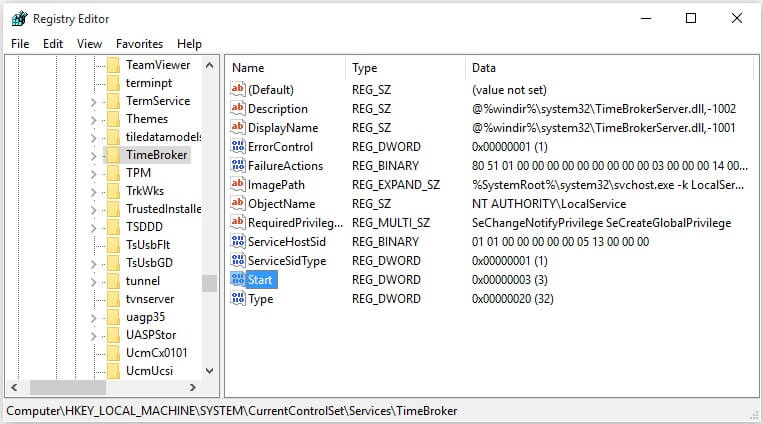Open the View menu
The height and width of the screenshot is (424, 763).
click(89, 44)
